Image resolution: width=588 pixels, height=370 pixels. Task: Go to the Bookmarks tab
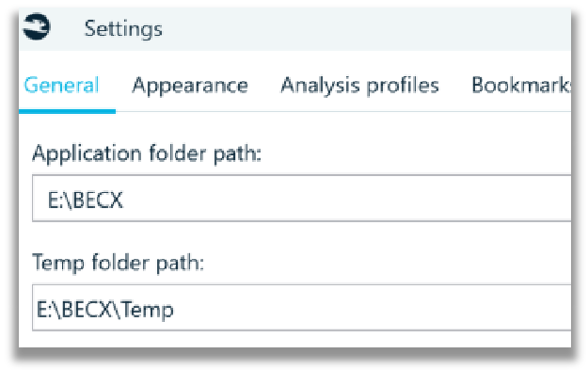coord(521,85)
